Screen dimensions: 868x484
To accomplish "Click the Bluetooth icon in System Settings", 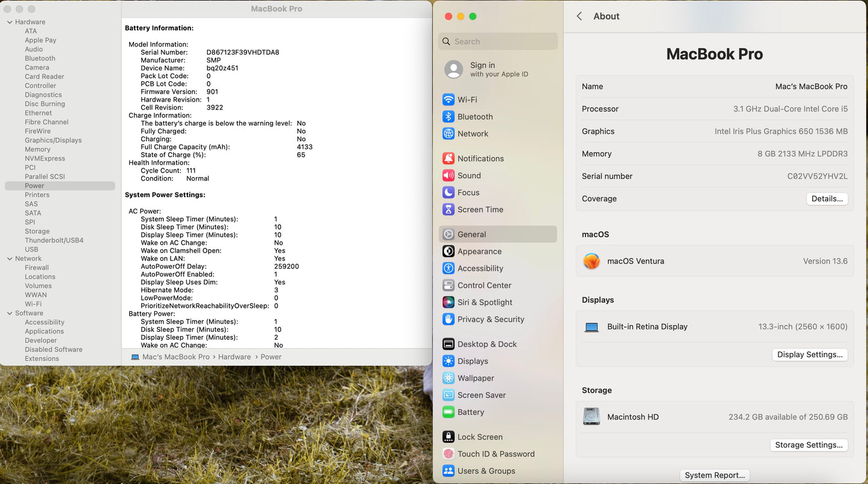I will coord(448,117).
